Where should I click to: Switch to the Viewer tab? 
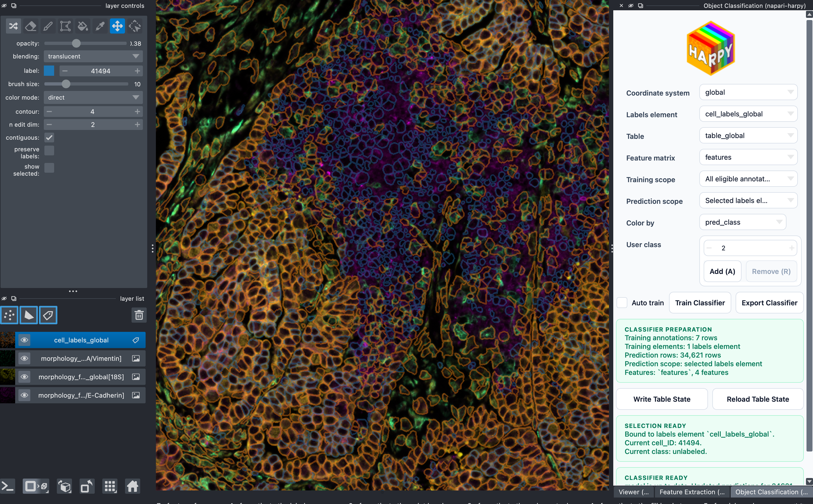634,492
